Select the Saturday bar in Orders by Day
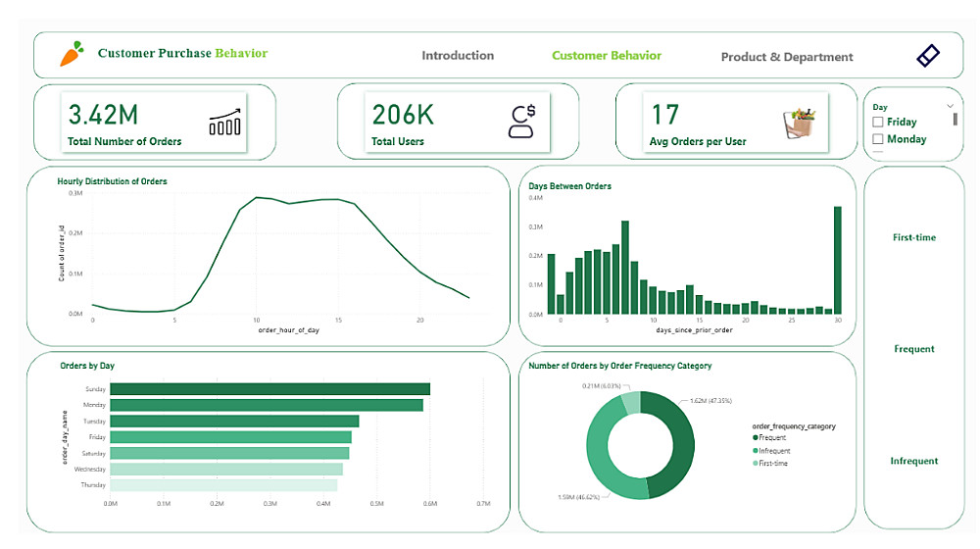The height and width of the screenshot is (549, 980). click(x=229, y=453)
